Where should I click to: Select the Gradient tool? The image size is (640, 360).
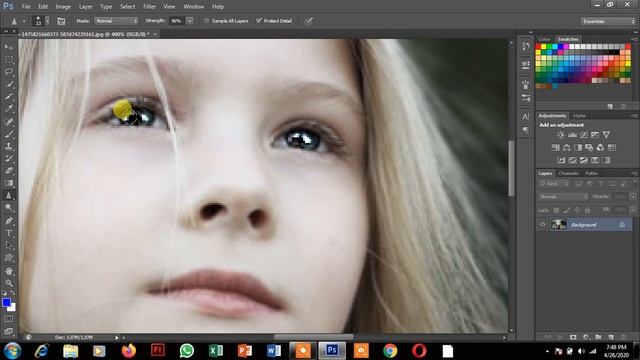(9, 183)
